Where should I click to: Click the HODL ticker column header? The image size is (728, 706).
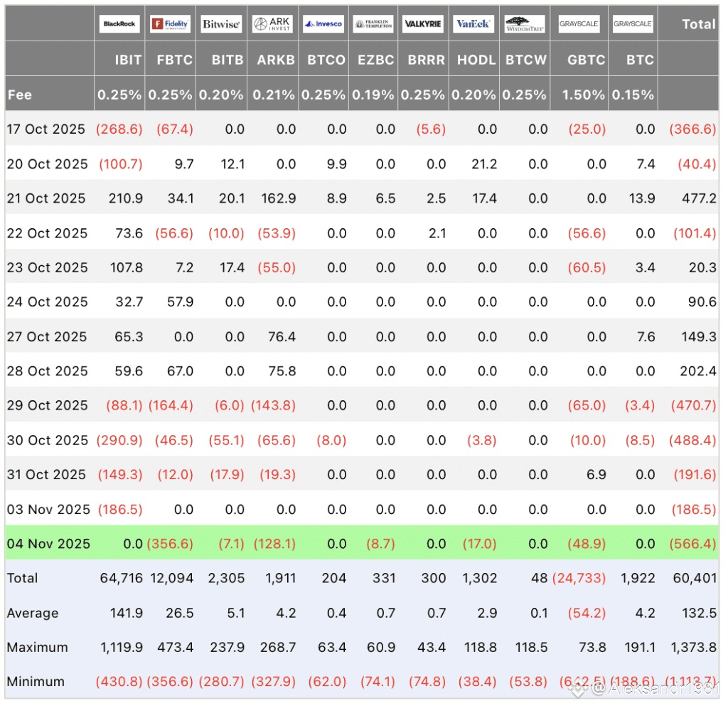[x=476, y=60]
